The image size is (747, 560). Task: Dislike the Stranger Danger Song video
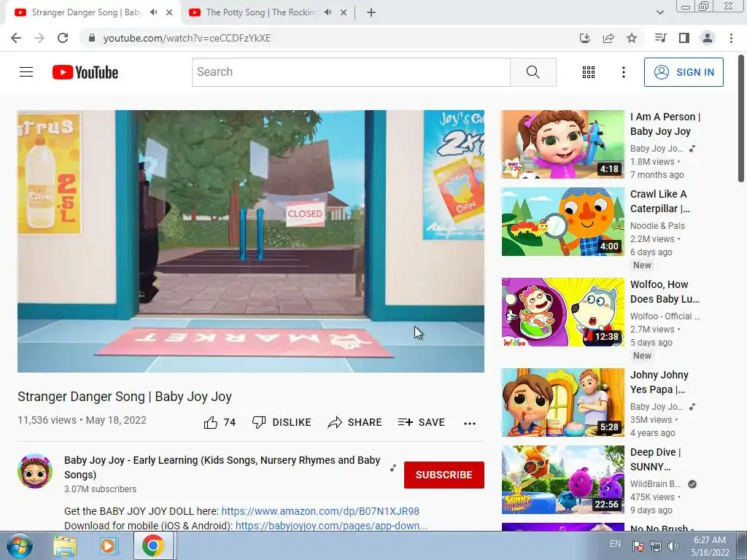[x=282, y=422]
